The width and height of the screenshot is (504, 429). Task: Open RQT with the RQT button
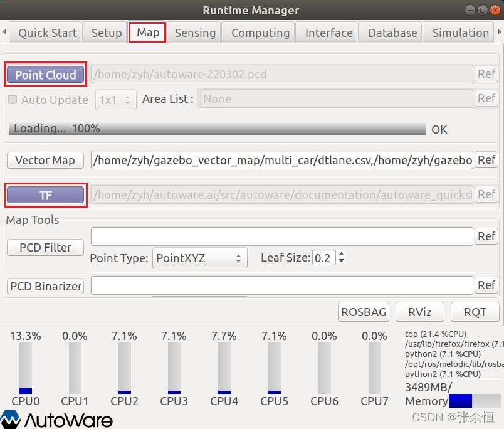475,312
